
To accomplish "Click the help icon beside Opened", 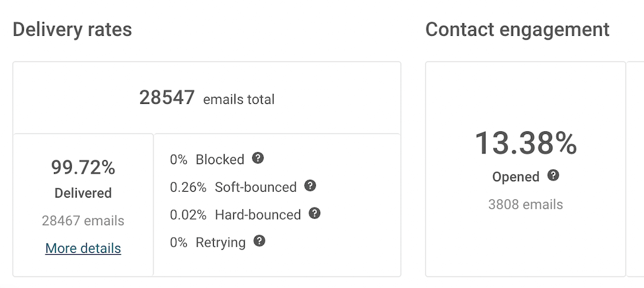I will [x=553, y=175].
